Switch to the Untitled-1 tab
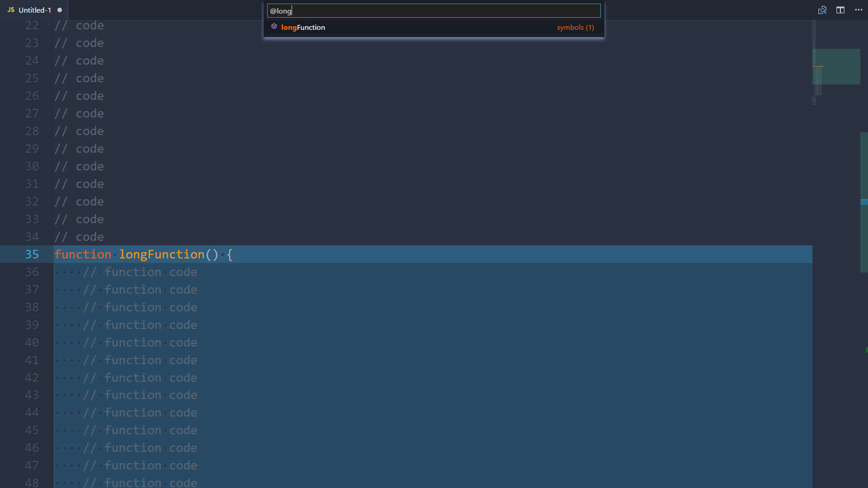868x488 pixels. tap(34, 9)
